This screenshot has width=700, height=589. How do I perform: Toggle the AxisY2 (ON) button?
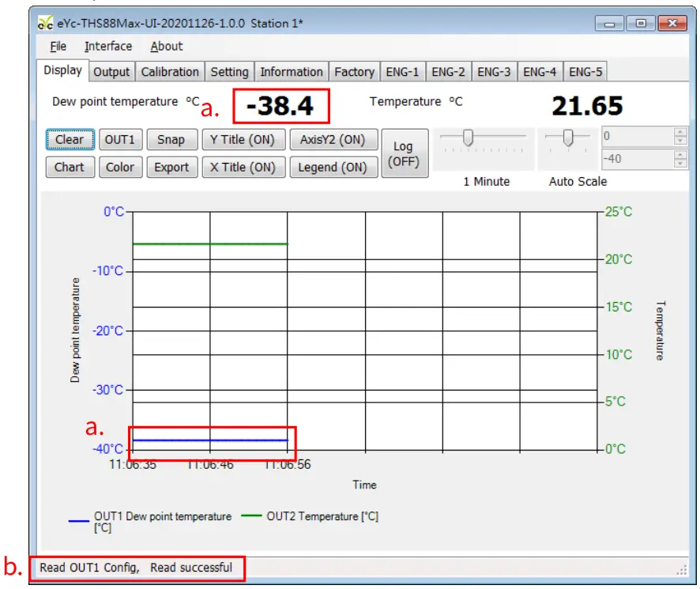pyautogui.click(x=333, y=140)
